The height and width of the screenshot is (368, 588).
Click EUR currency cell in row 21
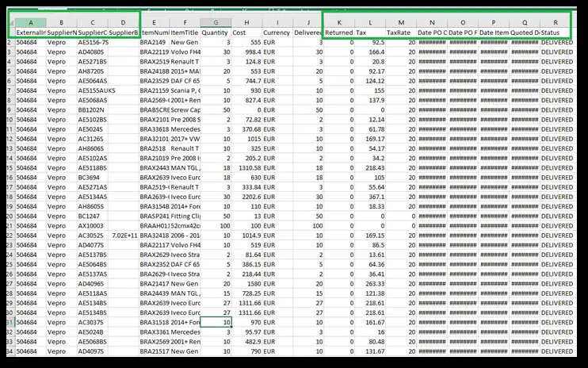coord(277,226)
